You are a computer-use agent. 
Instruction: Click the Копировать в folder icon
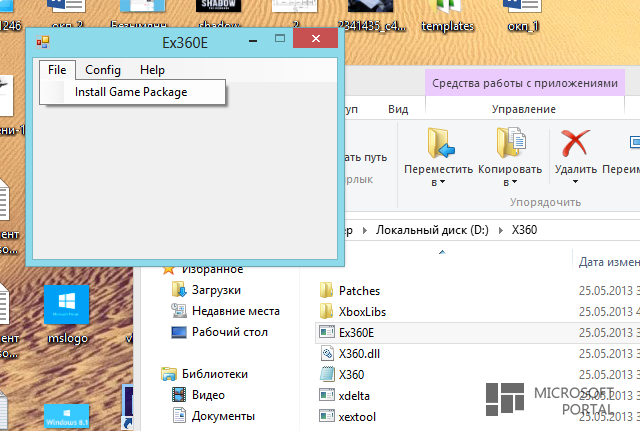pyautogui.click(x=511, y=143)
